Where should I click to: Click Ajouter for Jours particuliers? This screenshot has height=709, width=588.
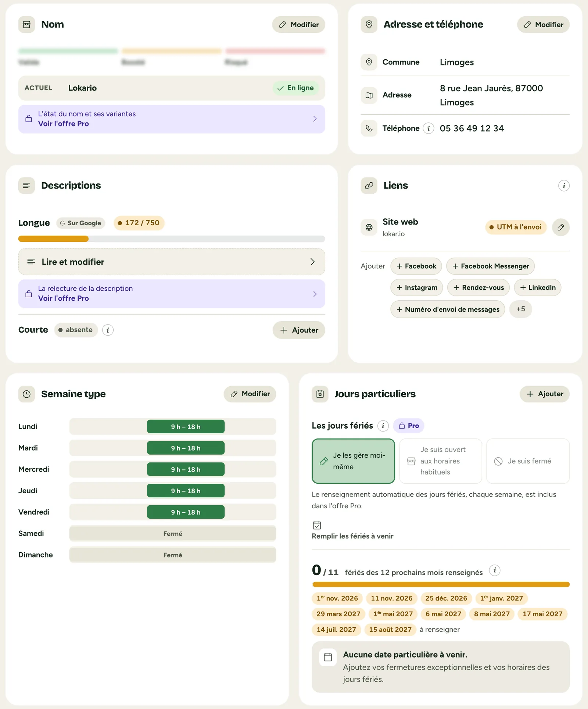tap(545, 394)
